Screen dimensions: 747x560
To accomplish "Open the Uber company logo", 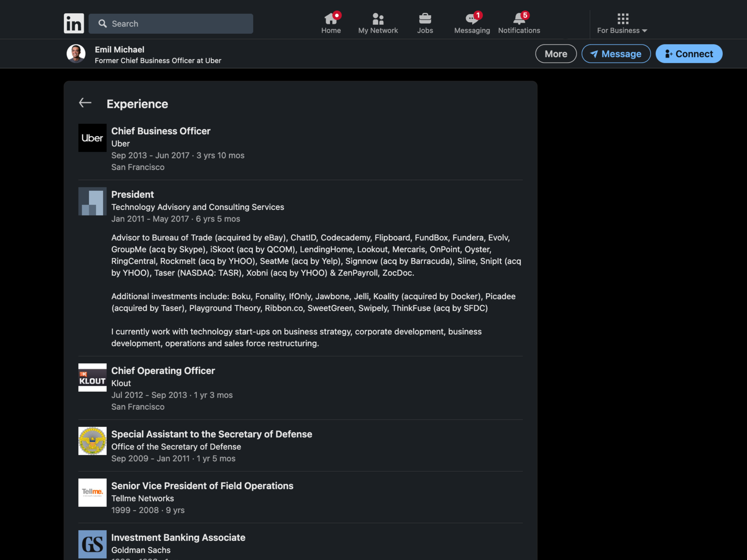I will (92, 138).
